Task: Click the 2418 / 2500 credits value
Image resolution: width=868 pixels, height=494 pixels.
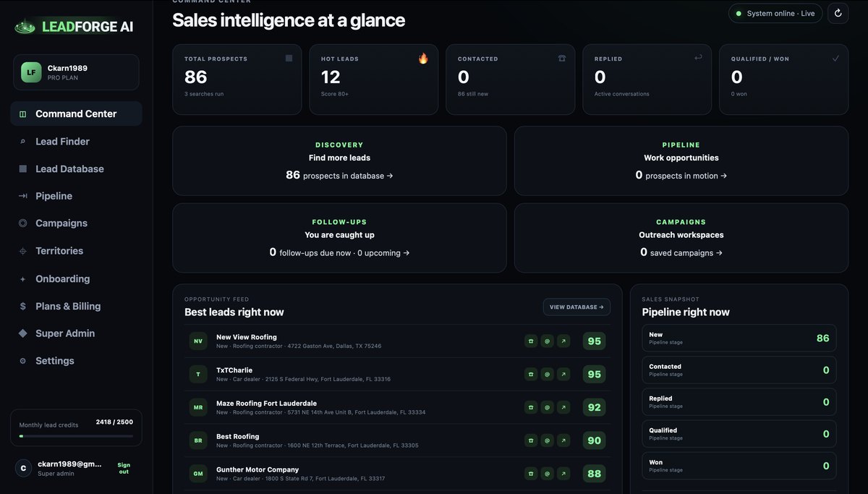Action: click(x=114, y=422)
